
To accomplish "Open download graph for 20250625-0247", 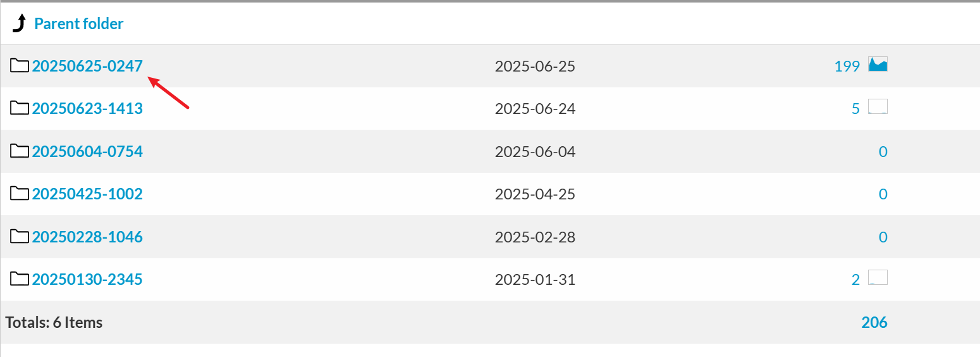I will [x=878, y=65].
